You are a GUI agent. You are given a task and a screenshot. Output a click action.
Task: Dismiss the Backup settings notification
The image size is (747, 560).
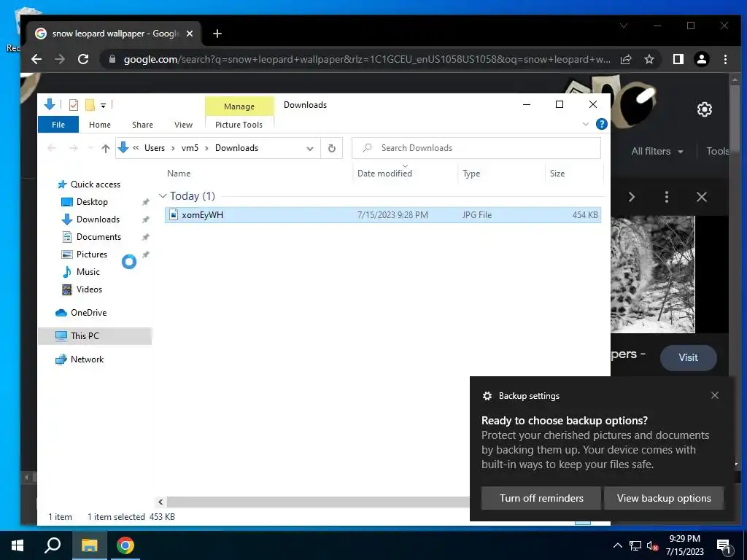(715, 395)
